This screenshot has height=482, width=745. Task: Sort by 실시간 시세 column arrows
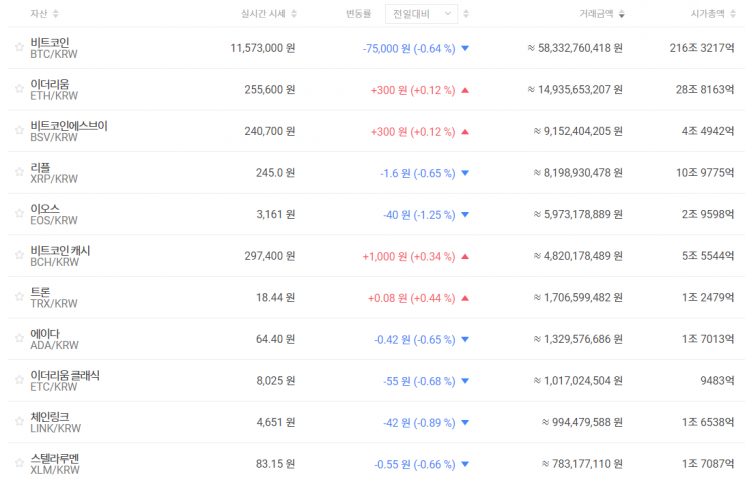[294, 14]
